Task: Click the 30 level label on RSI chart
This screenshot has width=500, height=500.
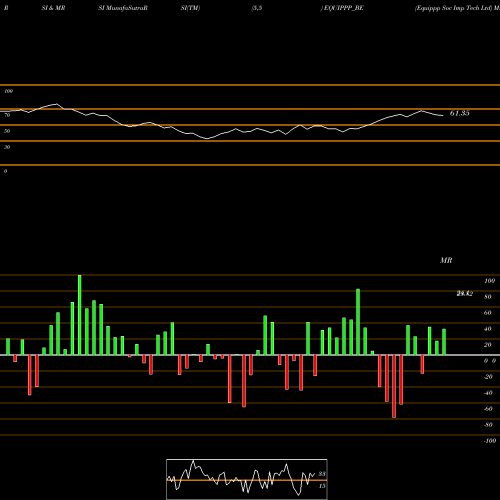Action: click(7, 147)
